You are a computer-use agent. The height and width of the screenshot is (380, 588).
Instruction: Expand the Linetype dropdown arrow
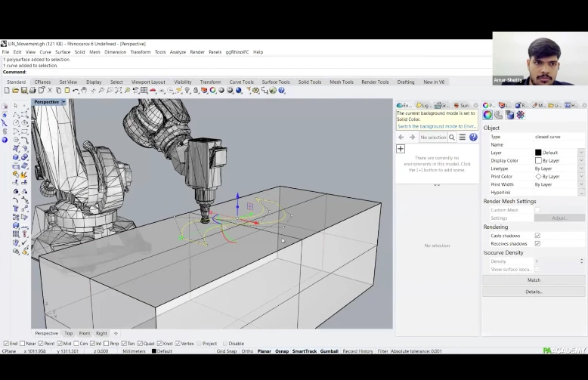[581, 168]
